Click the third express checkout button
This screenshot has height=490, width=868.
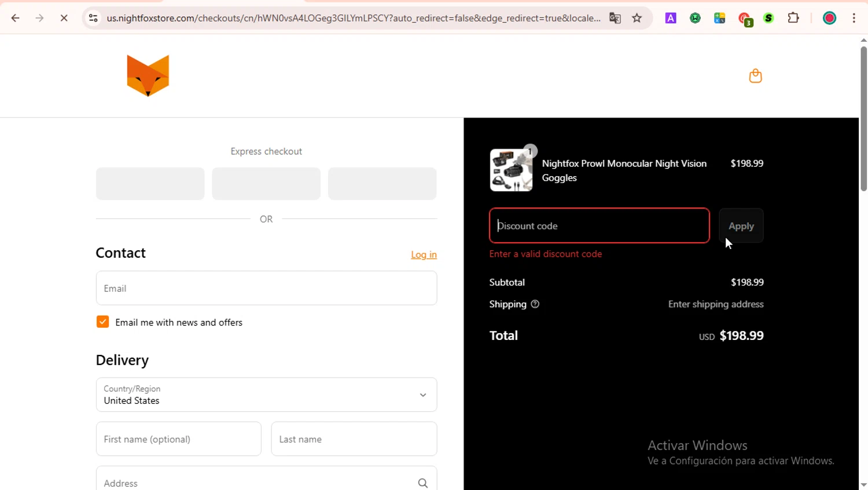click(382, 184)
